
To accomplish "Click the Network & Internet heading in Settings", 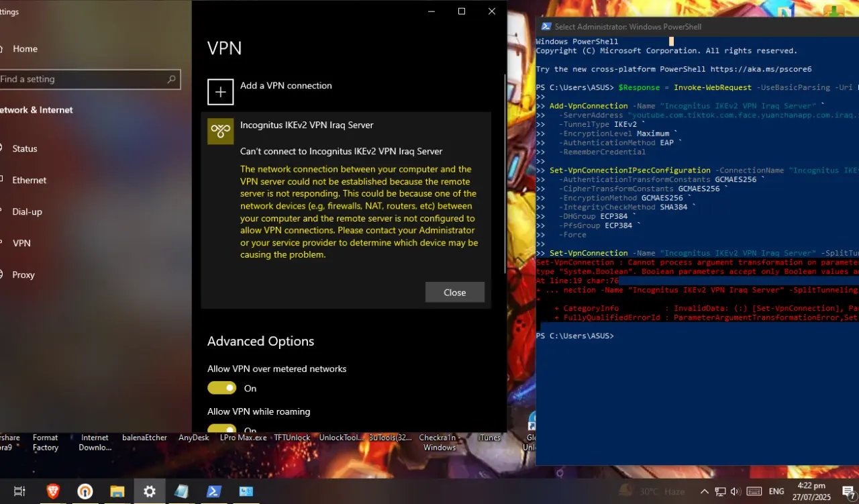I will 36,110.
